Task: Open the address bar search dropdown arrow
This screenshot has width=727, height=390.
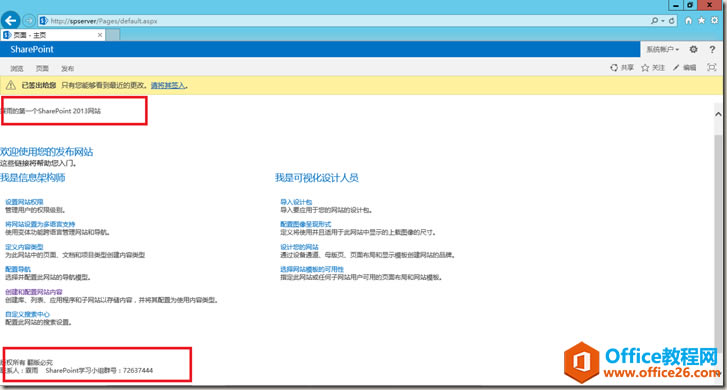Action: point(663,21)
